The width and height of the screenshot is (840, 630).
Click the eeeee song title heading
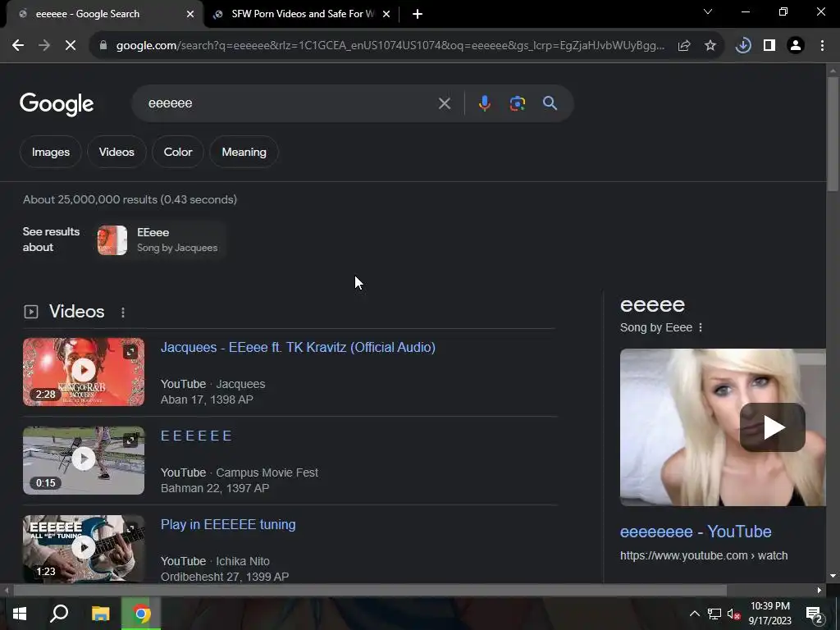pyautogui.click(x=652, y=305)
